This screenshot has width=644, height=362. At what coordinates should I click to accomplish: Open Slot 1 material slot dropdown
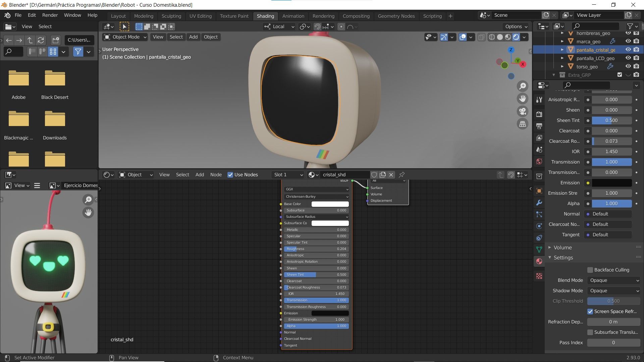[288, 175]
